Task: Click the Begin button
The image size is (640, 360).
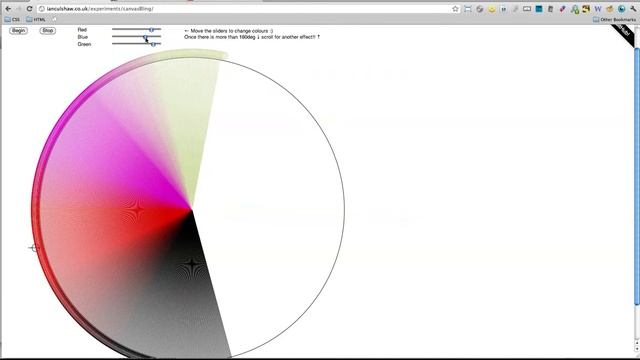Action: point(18,31)
